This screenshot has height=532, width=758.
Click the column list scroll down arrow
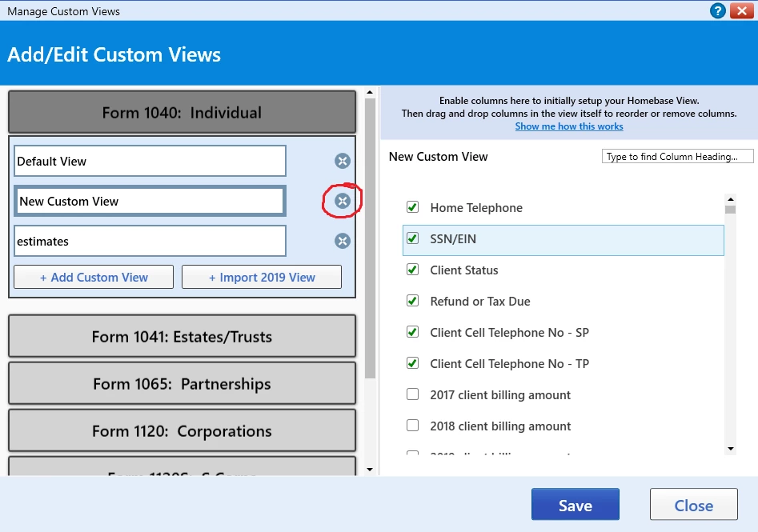click(x=731, y=449)
